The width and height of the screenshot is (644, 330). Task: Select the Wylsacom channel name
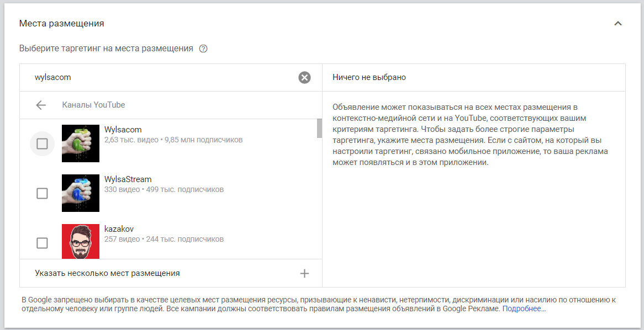click(123, 130)
